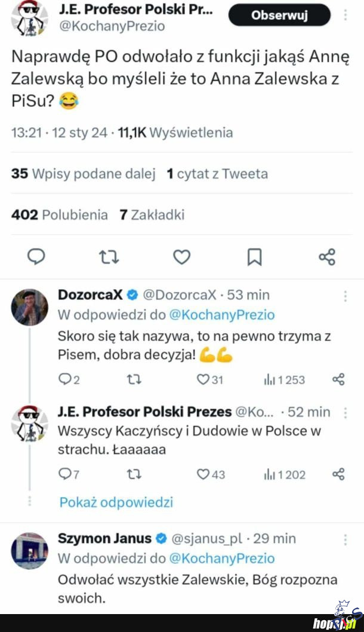Image resolution: width=364 pixels, height=632 pixels.
Task: Share the main tweet
Action: click(x=327, y=257)
